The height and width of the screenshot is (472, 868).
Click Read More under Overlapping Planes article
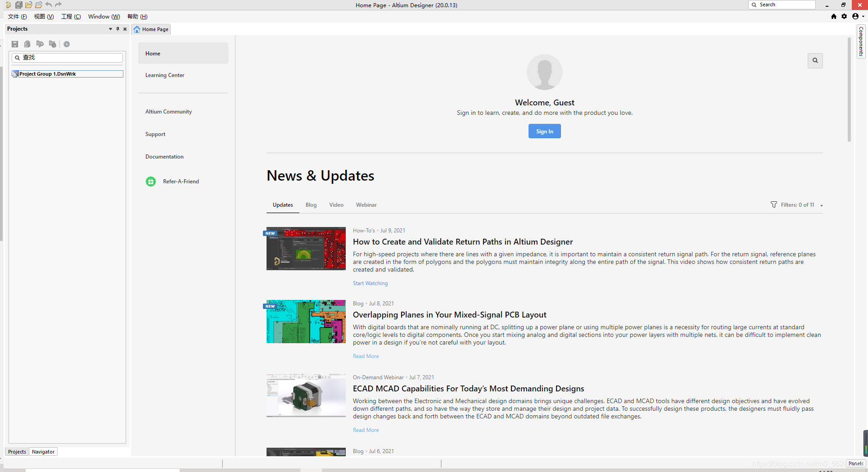click(x=366, y=356)
